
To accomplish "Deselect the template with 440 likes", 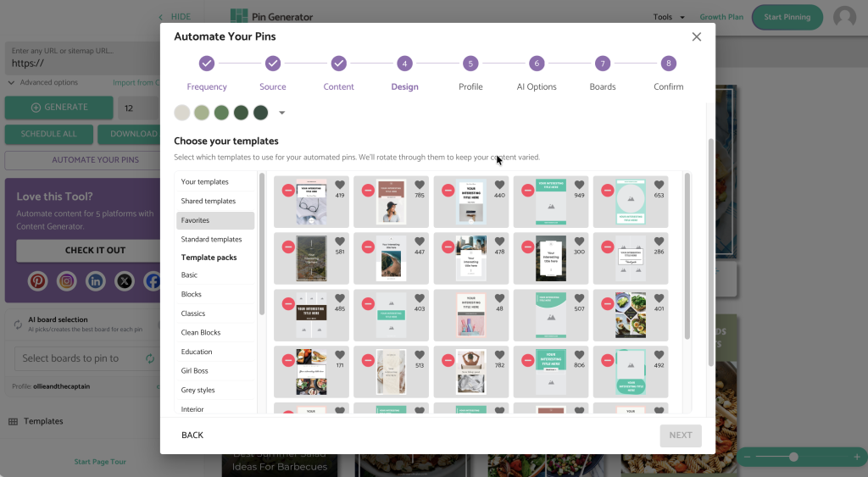I will (x=448, y=191).
